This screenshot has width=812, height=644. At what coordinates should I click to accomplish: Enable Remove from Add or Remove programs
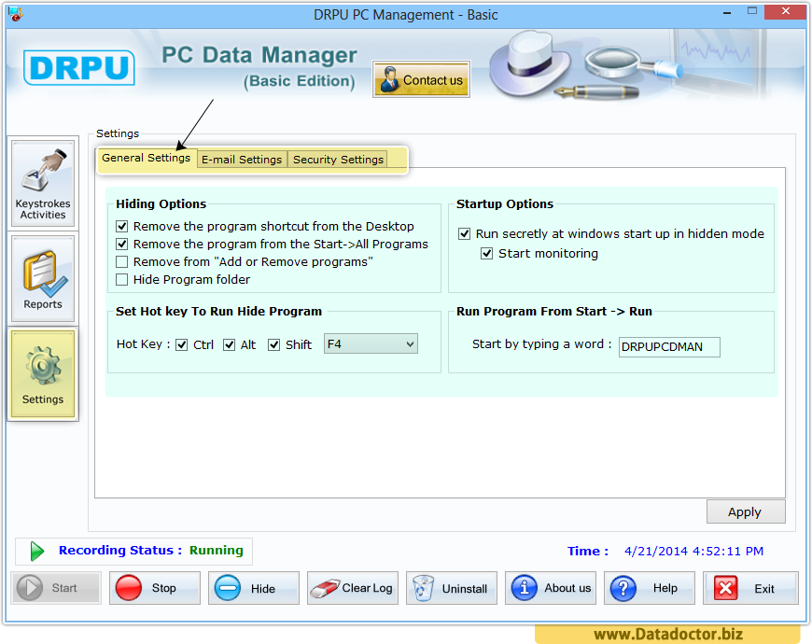pos(121,261)
